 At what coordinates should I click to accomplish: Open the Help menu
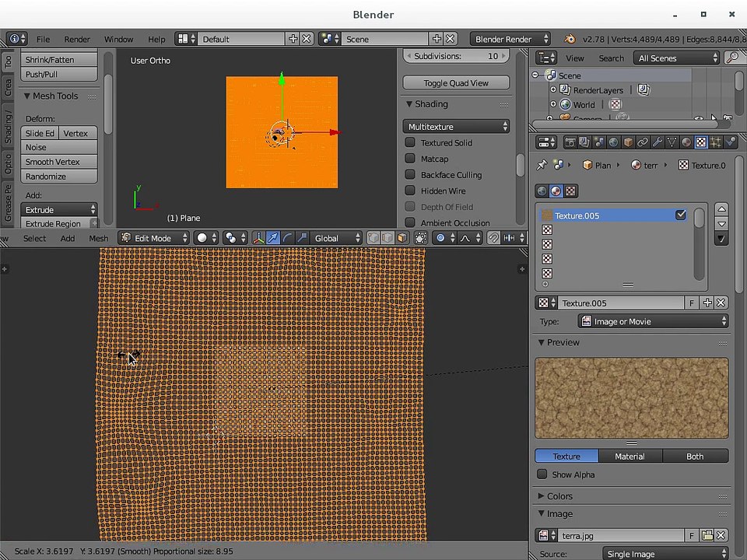coord(156,39)
